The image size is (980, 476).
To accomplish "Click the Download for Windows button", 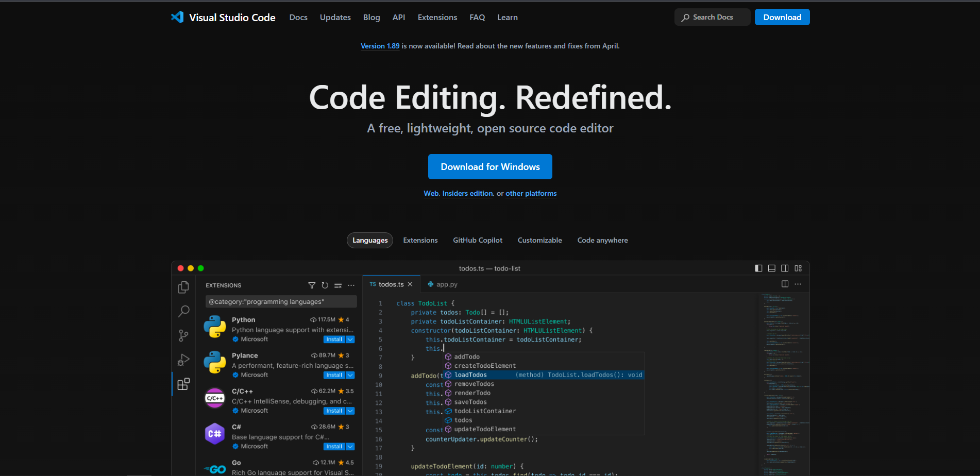I will coord(490,167).
